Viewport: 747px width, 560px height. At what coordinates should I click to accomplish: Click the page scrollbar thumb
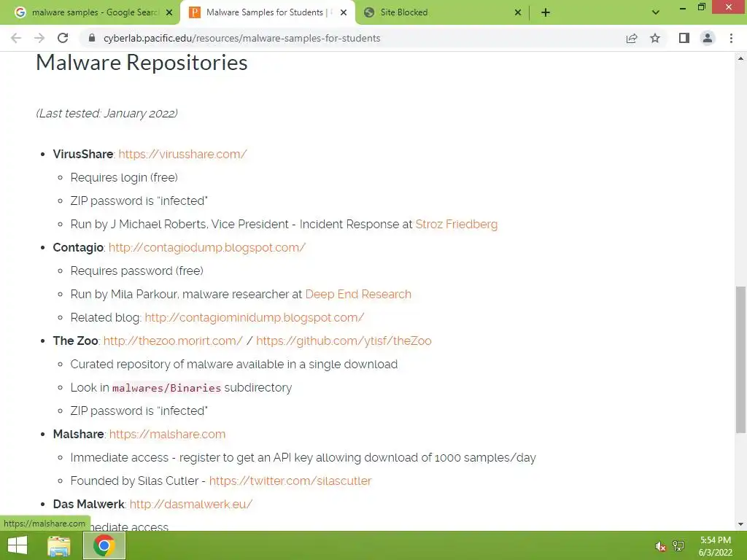click(740, 359)
